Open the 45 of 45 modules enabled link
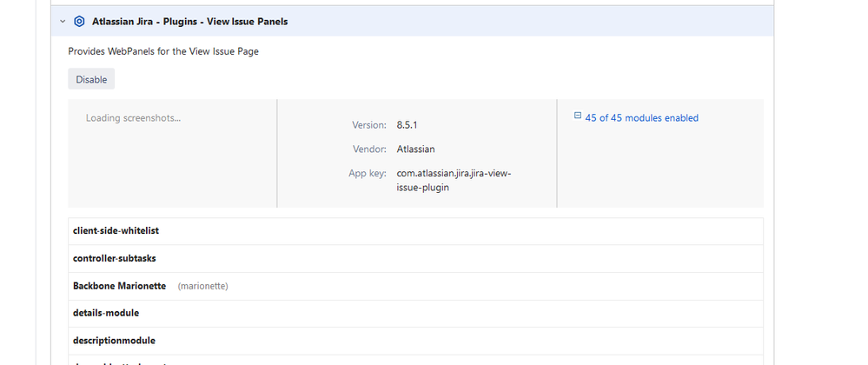Viewport: 868px width, 365px height. coord(641,118)
